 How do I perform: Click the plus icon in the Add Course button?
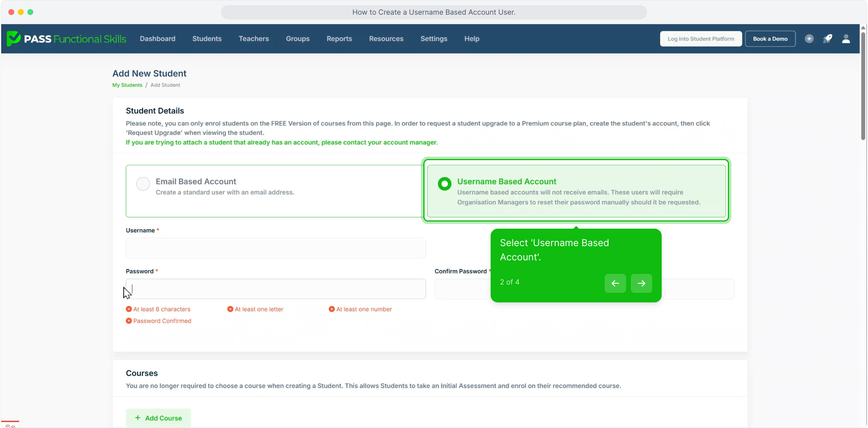tap(138, 418)
